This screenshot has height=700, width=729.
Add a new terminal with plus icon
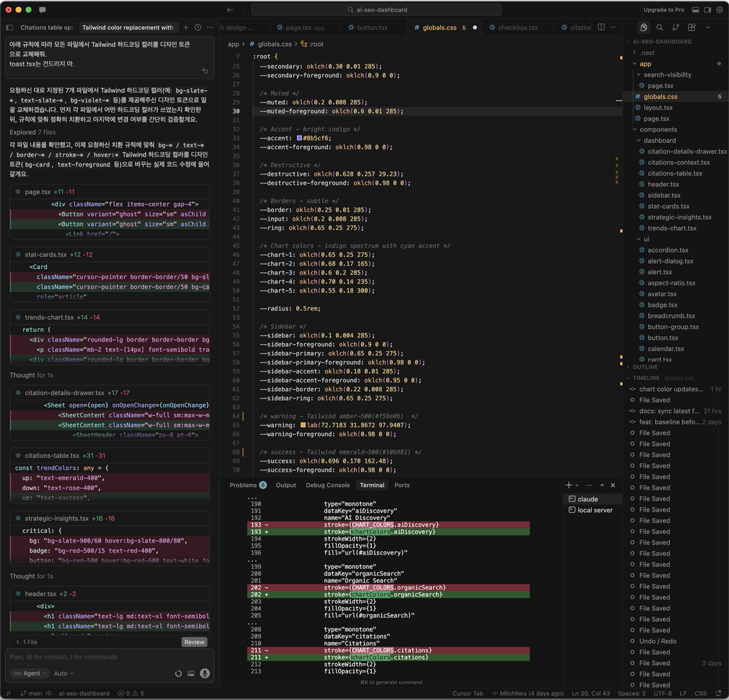point(569,485)
